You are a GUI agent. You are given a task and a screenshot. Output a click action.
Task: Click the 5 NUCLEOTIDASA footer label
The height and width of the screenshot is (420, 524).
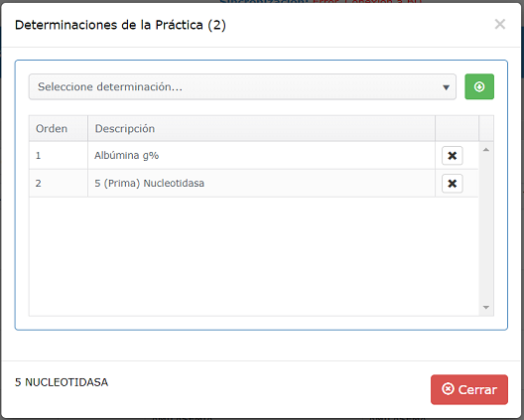(62, 382)
